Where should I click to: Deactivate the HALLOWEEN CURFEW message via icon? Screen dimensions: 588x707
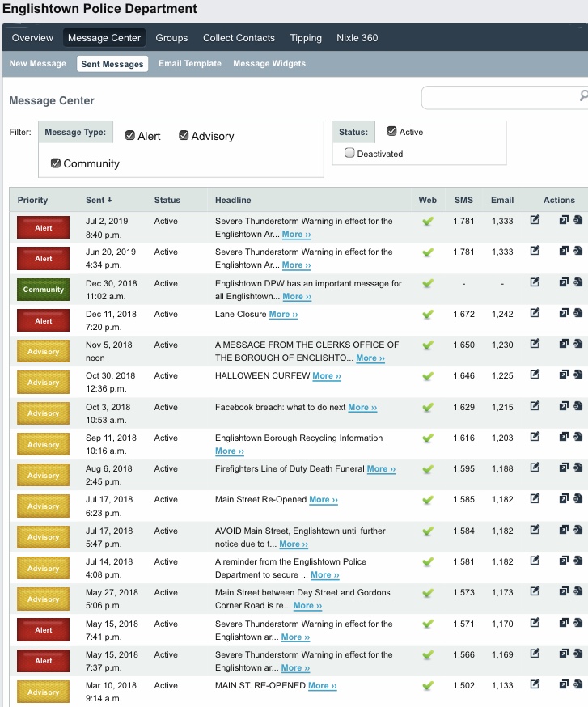pyautogui.click(x=578, y=375)
